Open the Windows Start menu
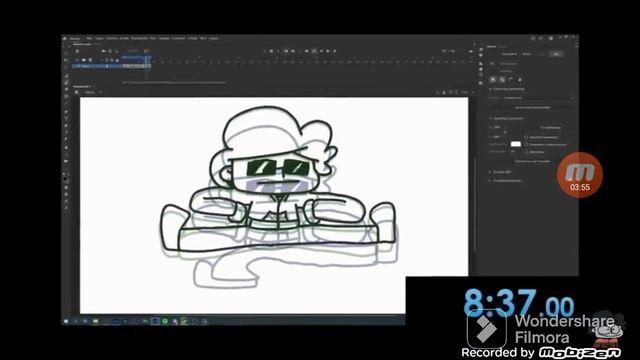This screenshot has width=640, height=360. click(66, 321)
